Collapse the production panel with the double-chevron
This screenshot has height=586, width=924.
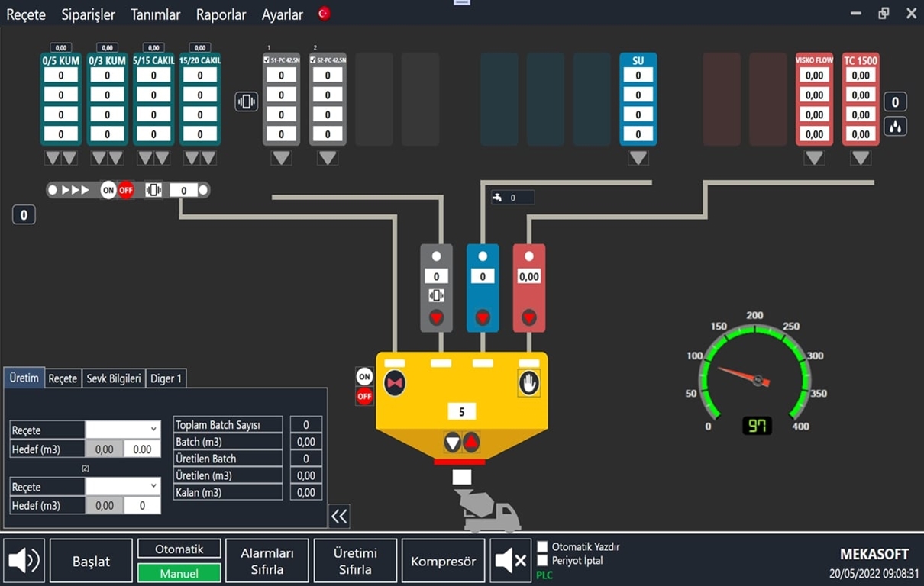pos(338,516)
